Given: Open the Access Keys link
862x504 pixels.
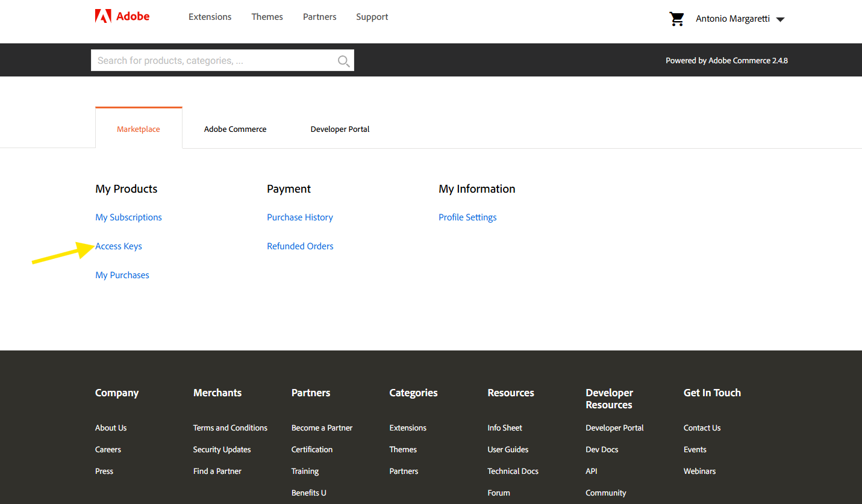Looking at the screenshot, I should [119, 246].
